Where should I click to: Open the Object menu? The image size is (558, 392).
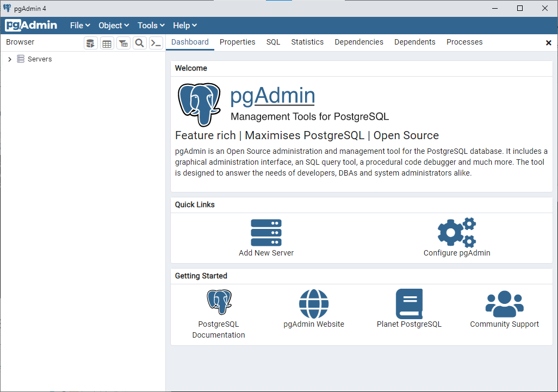114,26
